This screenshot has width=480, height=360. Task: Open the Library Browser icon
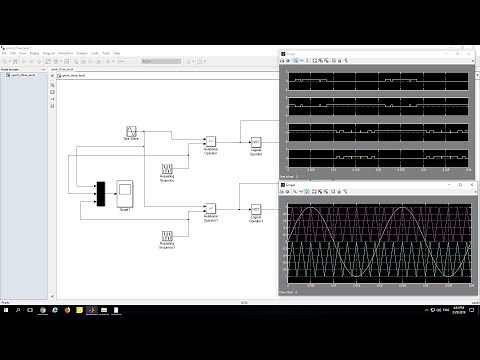[48, 61]
